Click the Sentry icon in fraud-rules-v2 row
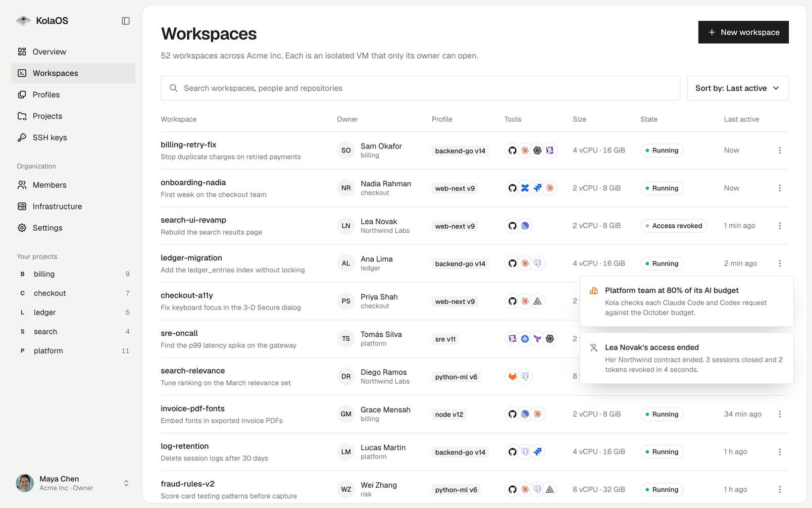This screenshot has height=508, width=812. [x=550, y=490]
